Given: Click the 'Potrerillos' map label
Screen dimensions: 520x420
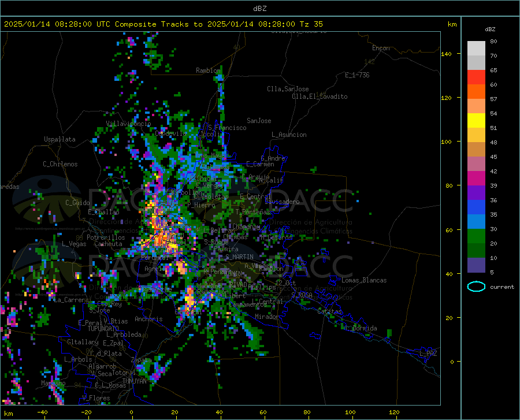Looking at the screenshot, I should click(x=106, y=237).
